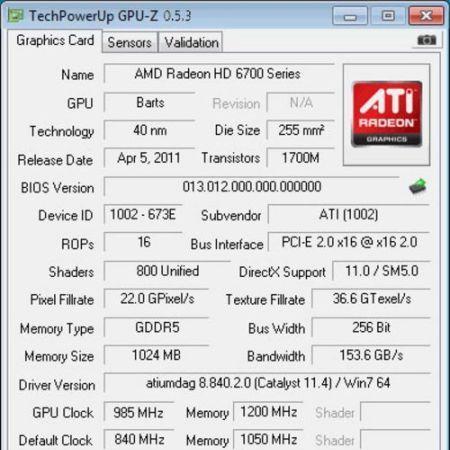450x450 pixels.
Task: Switch to the Validation tab
Action: (x=191, y=42)
